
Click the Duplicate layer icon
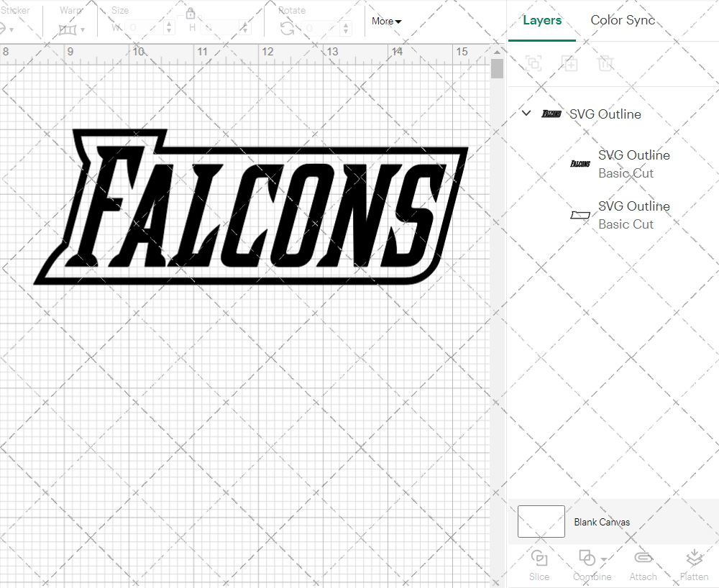tap(569, 63)
